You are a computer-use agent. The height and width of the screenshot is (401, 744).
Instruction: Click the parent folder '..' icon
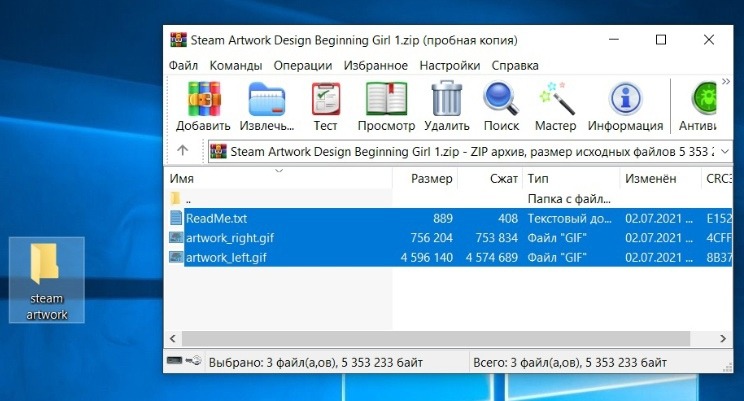tap(176, 198)
